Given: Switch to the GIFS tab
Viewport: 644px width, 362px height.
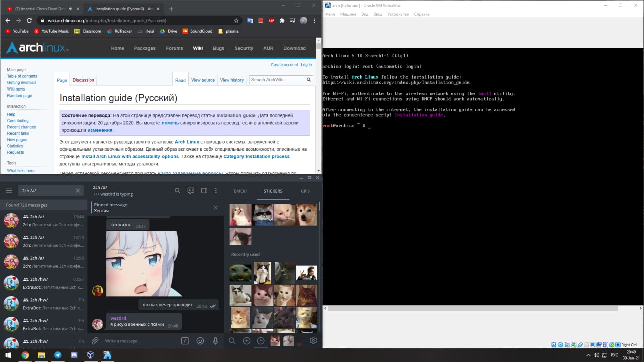Looking at the screenshot, I should [x=305, y=191].
